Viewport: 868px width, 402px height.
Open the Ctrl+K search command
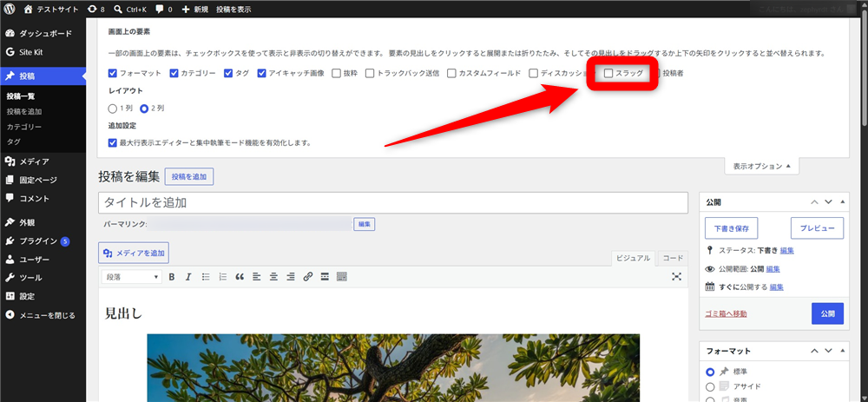pyautogui.click(x=129, y=9)
